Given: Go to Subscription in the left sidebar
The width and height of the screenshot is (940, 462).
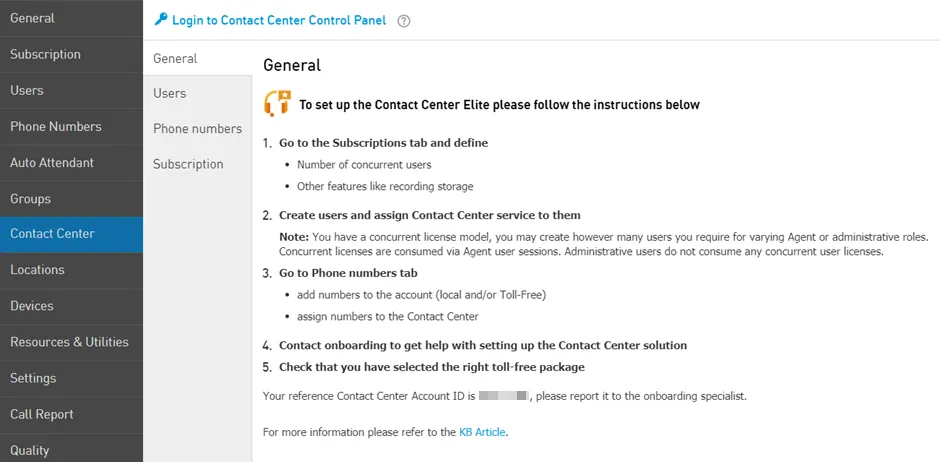Looking at the screenshot, I should pos(71,55).
